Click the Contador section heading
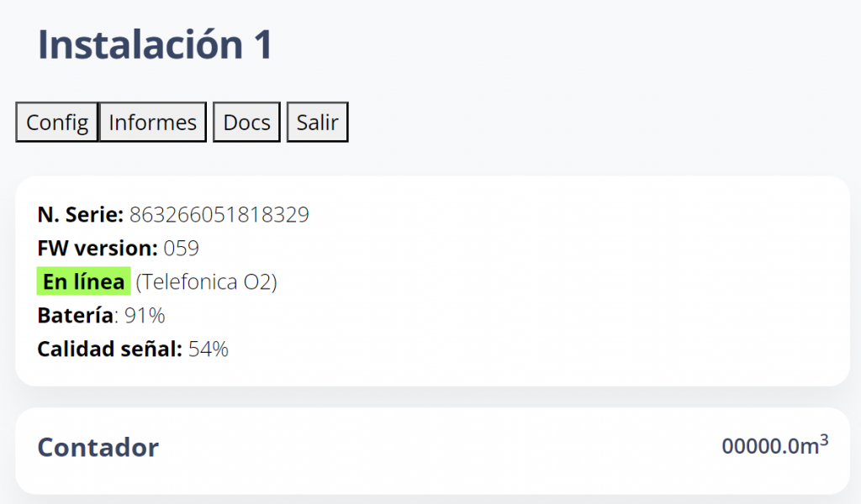The width and height of the screenshot is (861, 504). (x=98, y=448)
